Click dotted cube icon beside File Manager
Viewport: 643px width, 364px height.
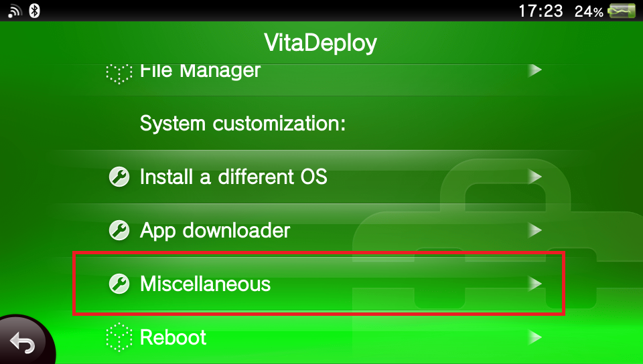[x=119, y=72]
